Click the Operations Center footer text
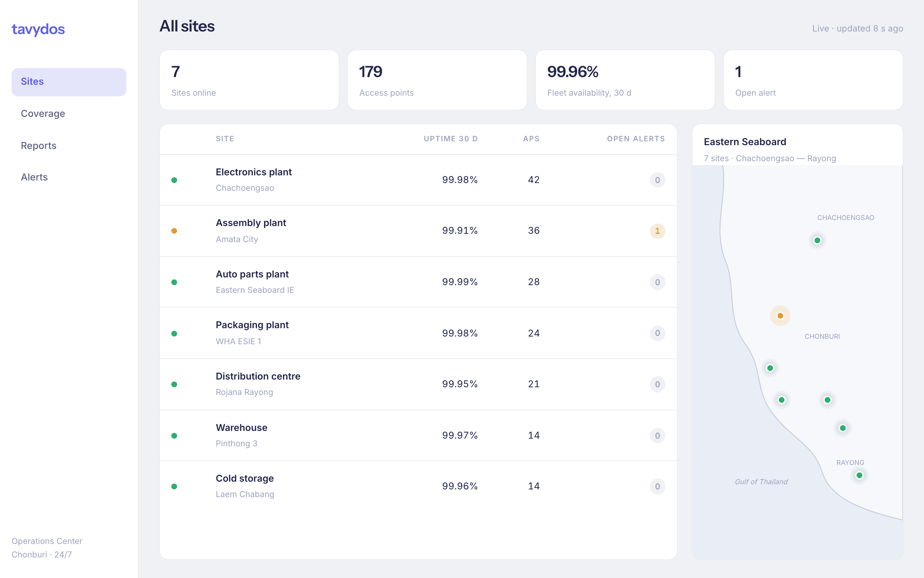The image size is (924, 578). [47, 541]
